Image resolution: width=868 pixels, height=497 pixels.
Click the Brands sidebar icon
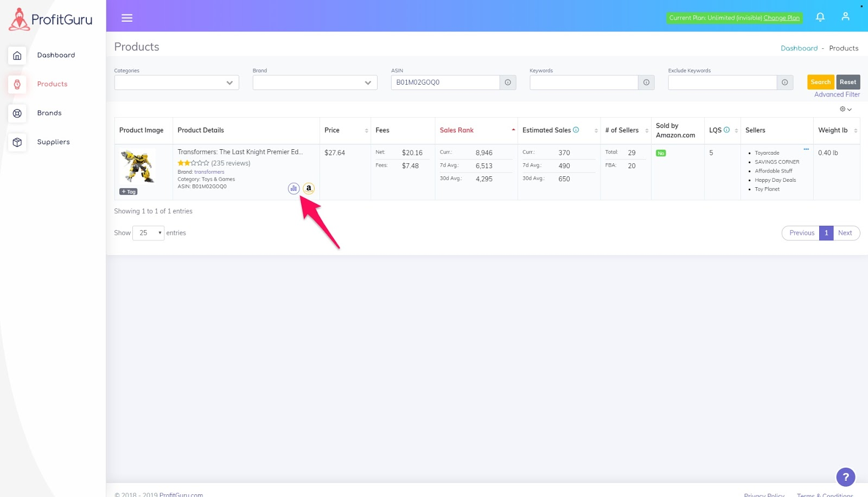pos(17,113)
